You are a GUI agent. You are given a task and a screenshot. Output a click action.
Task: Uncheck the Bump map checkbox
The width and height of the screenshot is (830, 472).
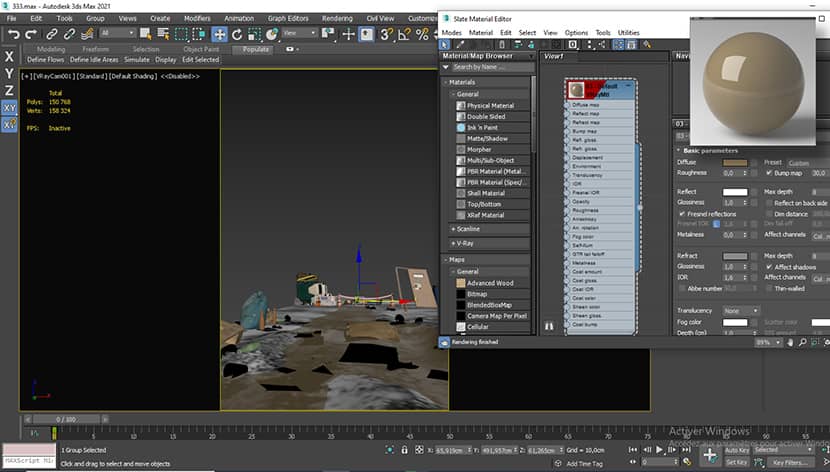tap(769, 173)
